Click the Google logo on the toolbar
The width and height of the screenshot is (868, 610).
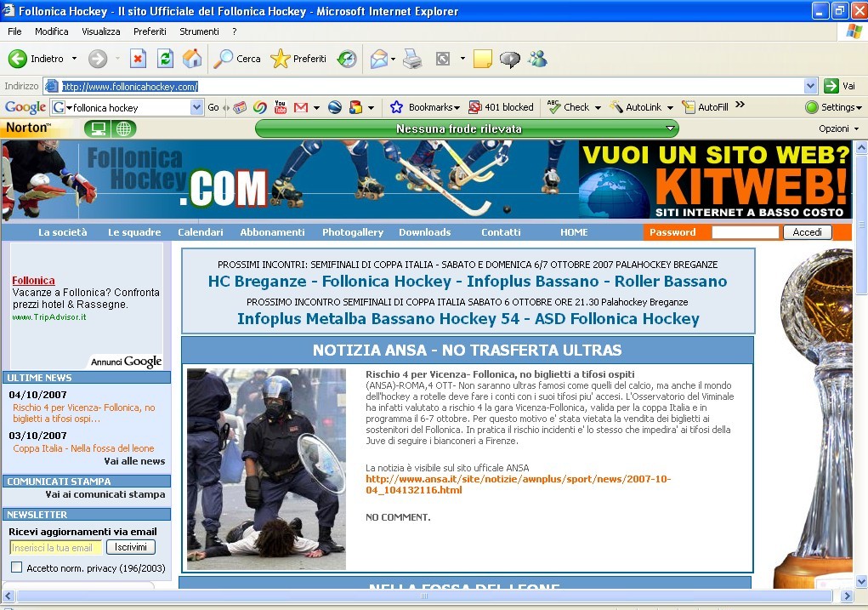click(x=25, y=107)
